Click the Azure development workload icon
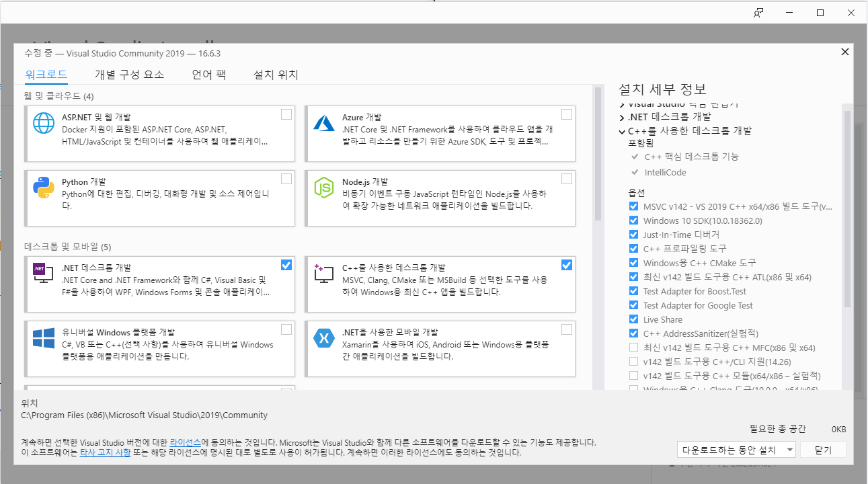This screenshot has width=868, height=484. [324, 123]
